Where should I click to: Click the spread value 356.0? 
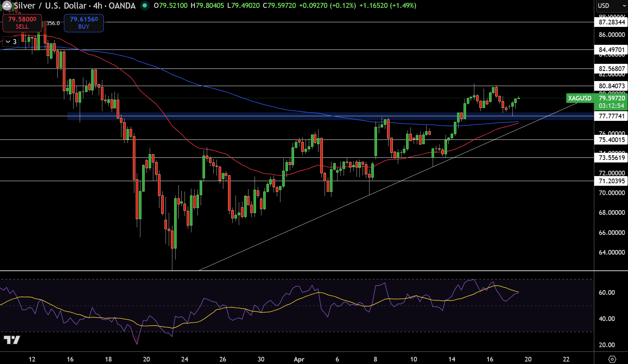53,23
